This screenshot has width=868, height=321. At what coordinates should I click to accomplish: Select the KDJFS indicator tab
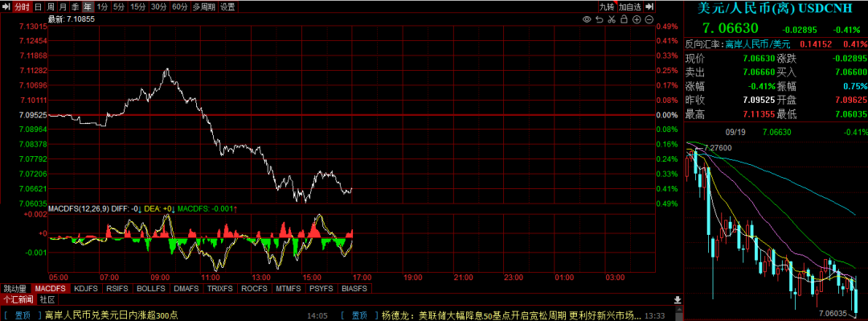[x=86, y=289]
